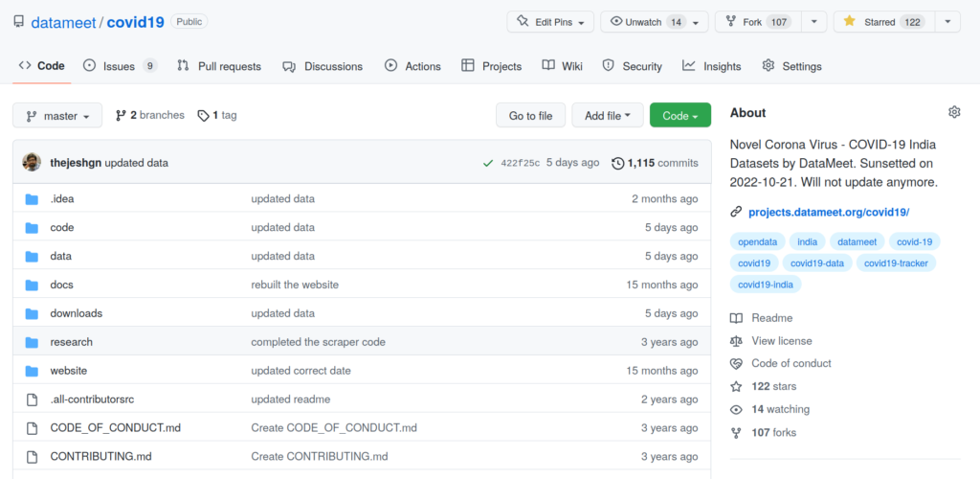Open the Readme link in About

761,318
